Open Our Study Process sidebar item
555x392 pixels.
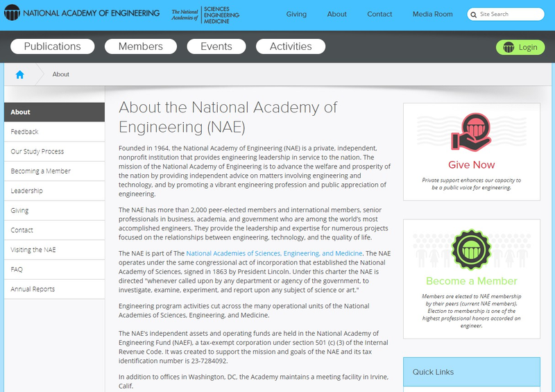point(55,151)
